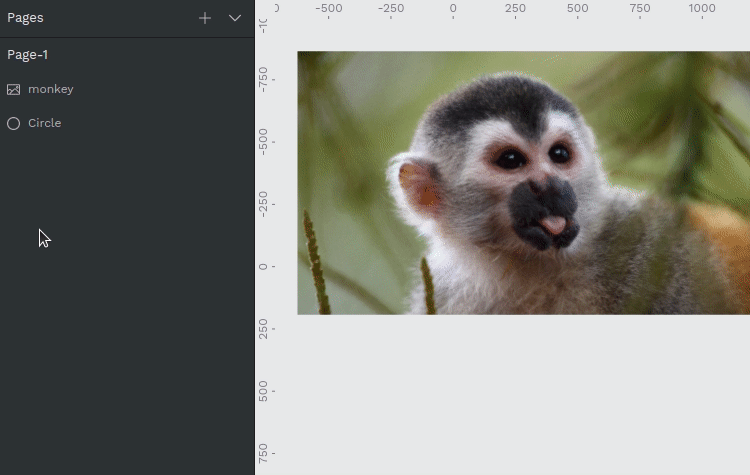This screenshot has height=475, width=750.
Task: Click the circle shape icon in the layers list
Action: tap(13, 123)
